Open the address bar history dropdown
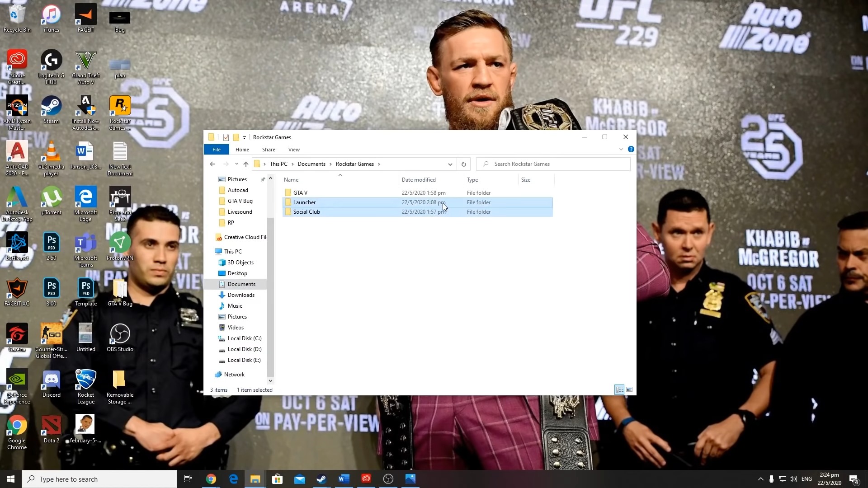 (x=450, y=164)
